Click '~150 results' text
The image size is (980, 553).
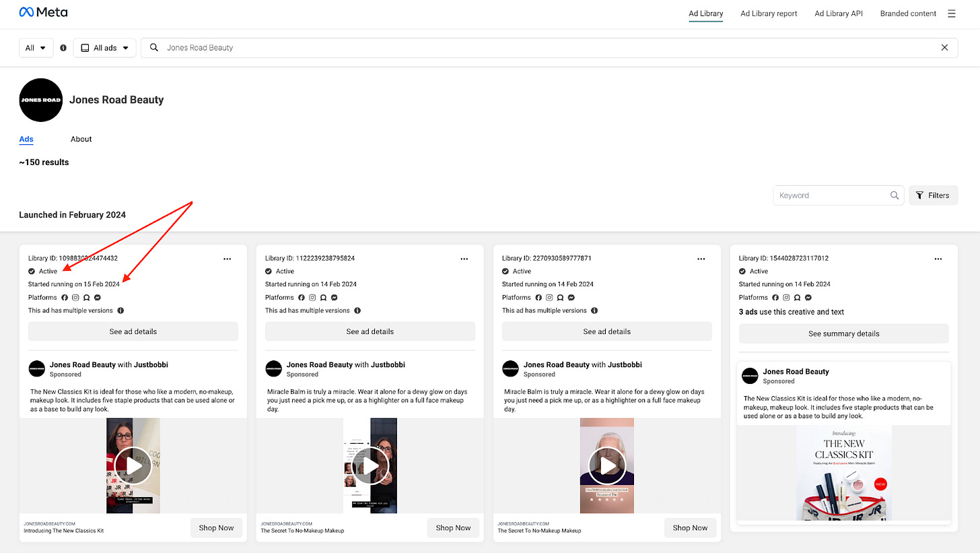(44, 162)
